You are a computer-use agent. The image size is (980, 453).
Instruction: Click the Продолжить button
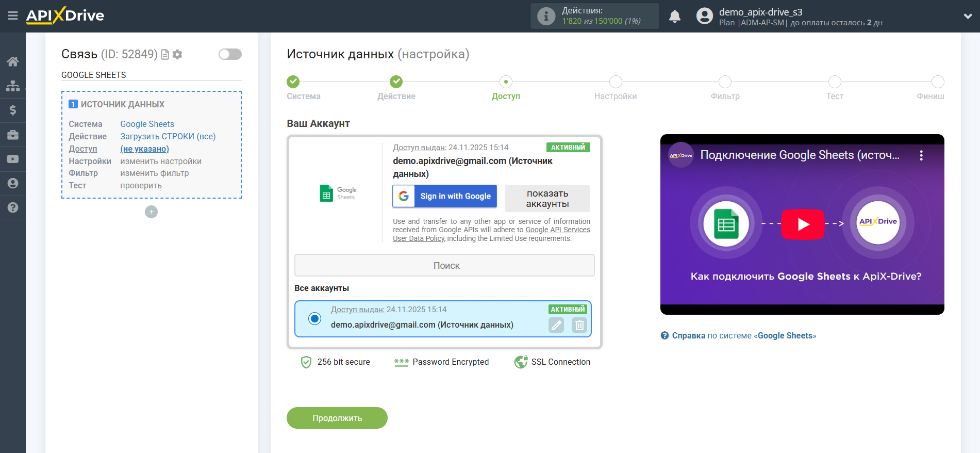pos(337,418)
